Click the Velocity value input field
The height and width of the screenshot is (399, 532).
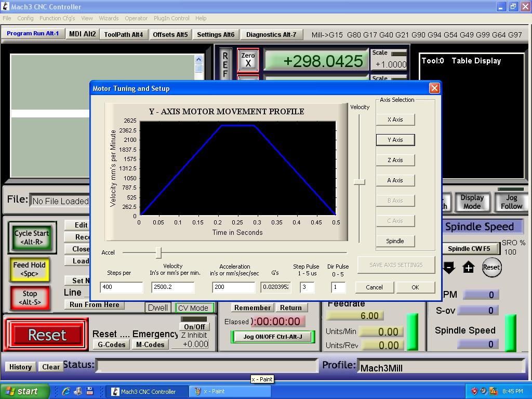click(172, 287)
